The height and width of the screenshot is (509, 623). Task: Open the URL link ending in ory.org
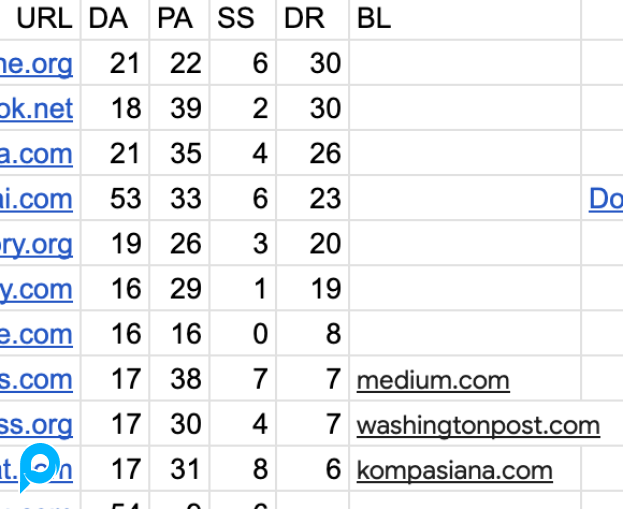(36, 244)
